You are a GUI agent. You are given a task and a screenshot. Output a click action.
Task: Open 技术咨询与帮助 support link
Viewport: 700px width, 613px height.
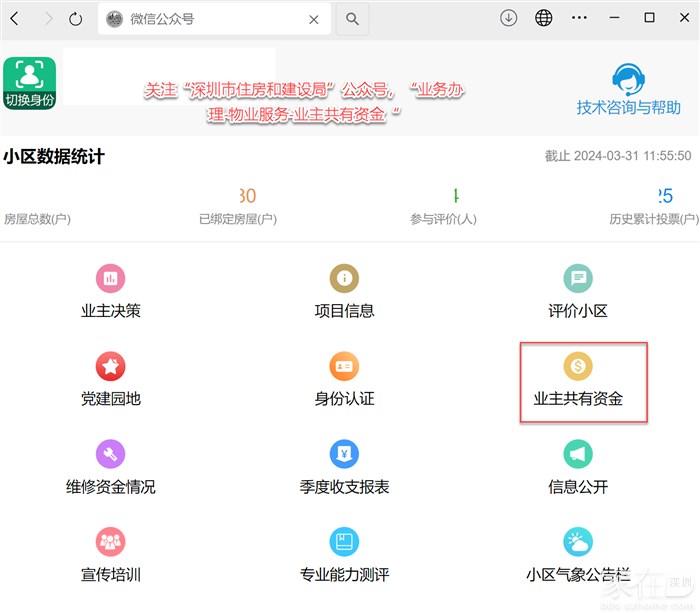pos(628,90)
